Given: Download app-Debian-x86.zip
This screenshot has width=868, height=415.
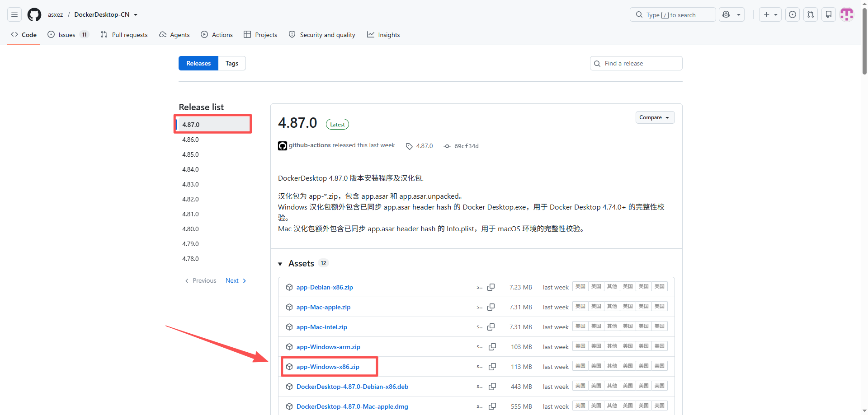Looking at the screenshot, I should [325, 287].
